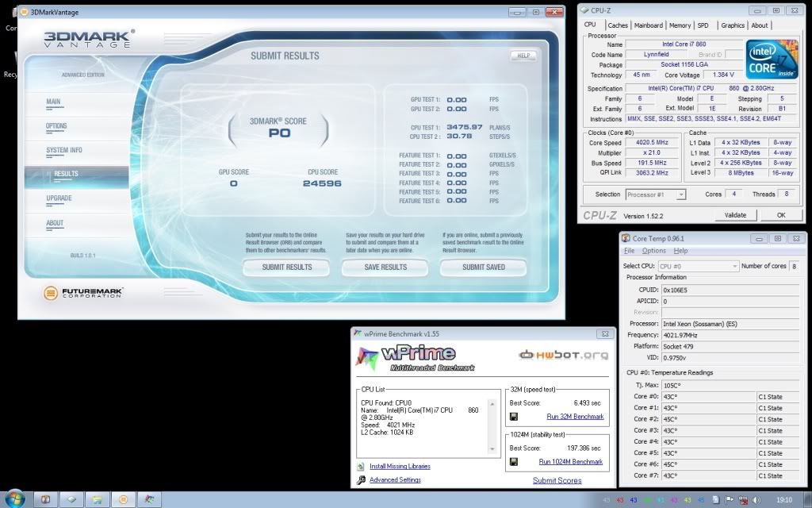This screenshot has height=508, width=812.
Task: Click the Intel Core i7 badge in CPU-Z
Action: click(772, 59)
